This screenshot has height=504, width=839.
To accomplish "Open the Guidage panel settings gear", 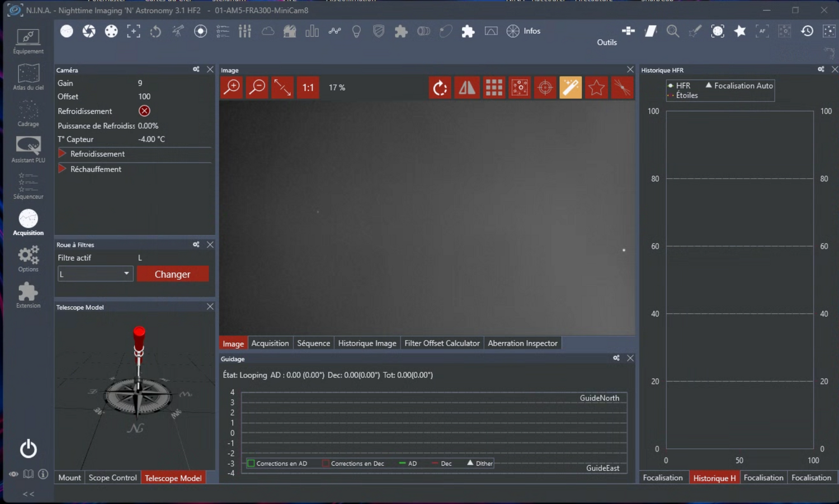I will [616, 358].
